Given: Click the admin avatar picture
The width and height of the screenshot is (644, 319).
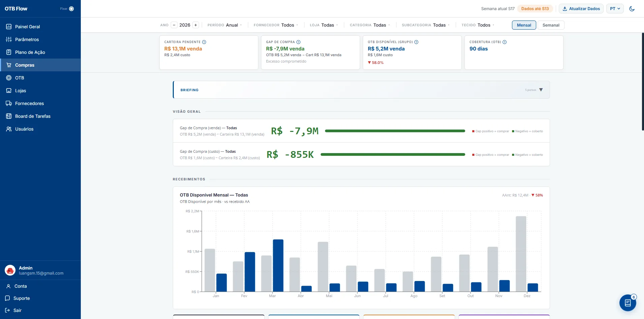Looking at the screenshot, I should coord(10,270).
